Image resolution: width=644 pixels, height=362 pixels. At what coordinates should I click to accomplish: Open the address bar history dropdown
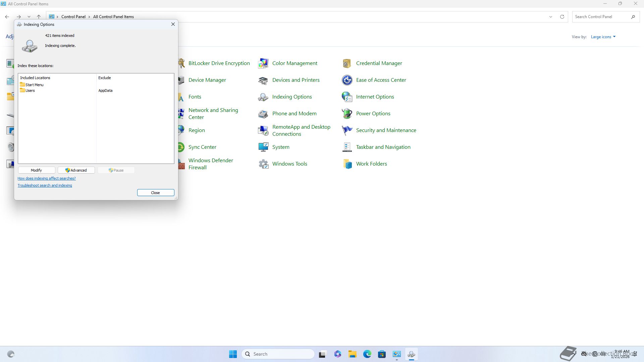pyautogui.click(x=550, y=17)
